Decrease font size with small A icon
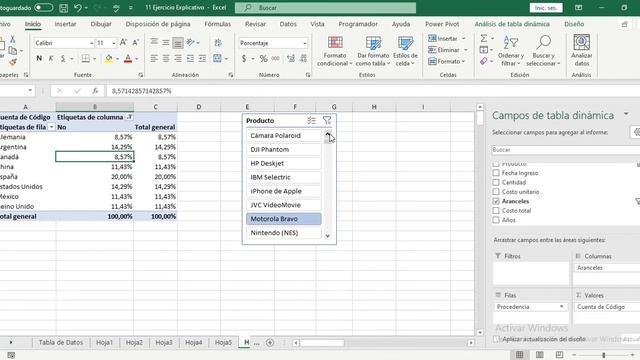640x360 pixels. 136,42
